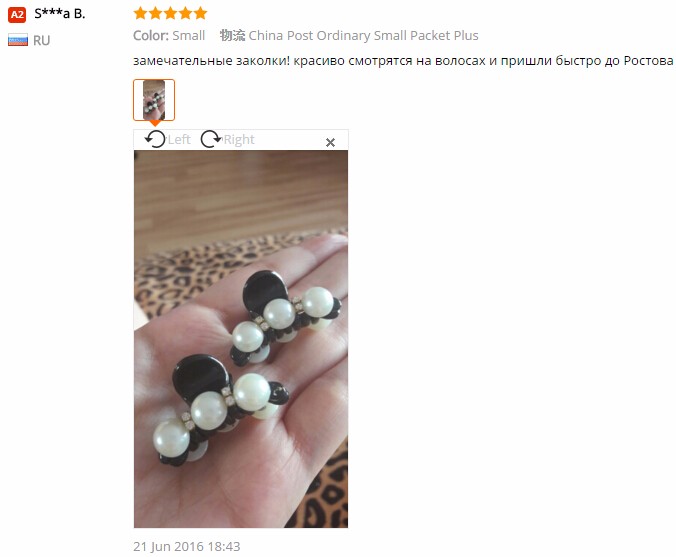Click the Russian flag icon
This screenshot has width=676, height=557.
(18, 40)
